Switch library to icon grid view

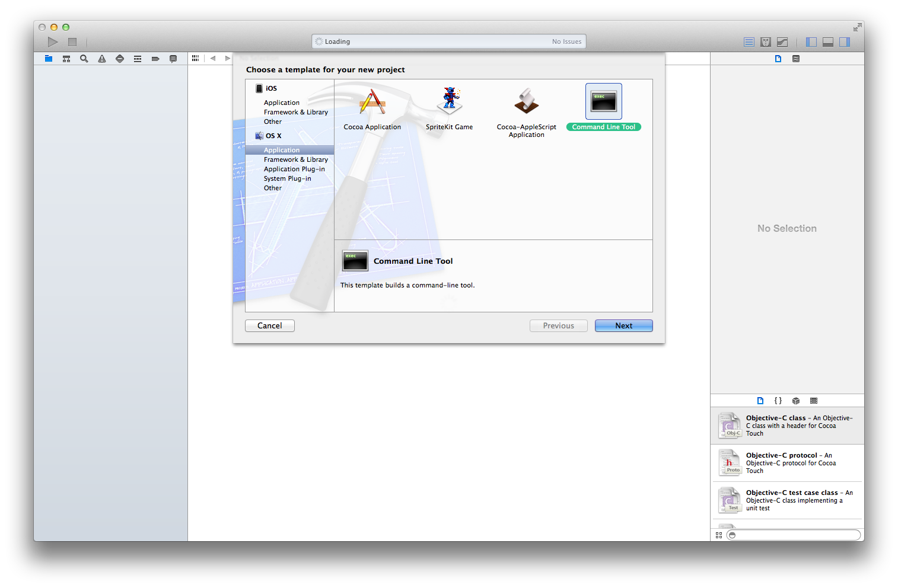tap(719, 535)
